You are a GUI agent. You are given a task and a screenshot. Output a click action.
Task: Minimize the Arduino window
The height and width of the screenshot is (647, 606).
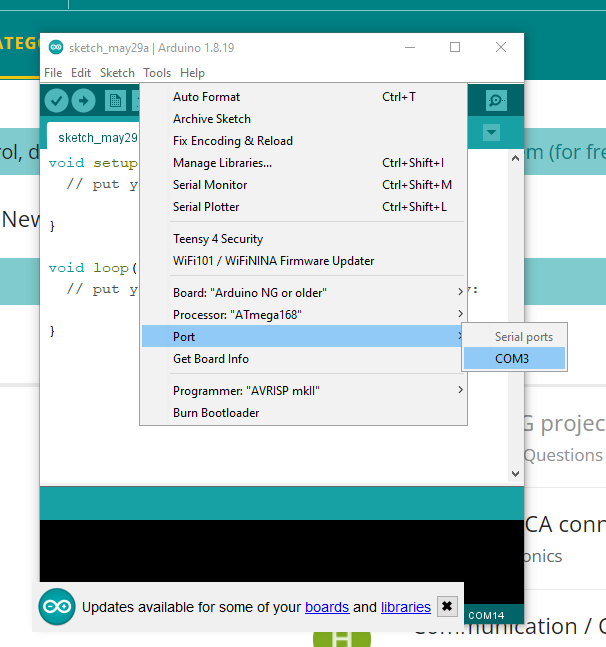click(410, 47)
